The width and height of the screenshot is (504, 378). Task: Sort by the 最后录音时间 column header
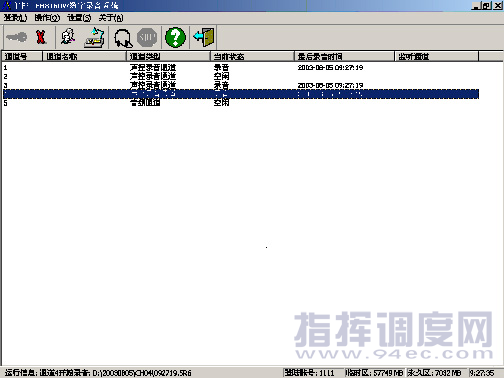point(345,56)
